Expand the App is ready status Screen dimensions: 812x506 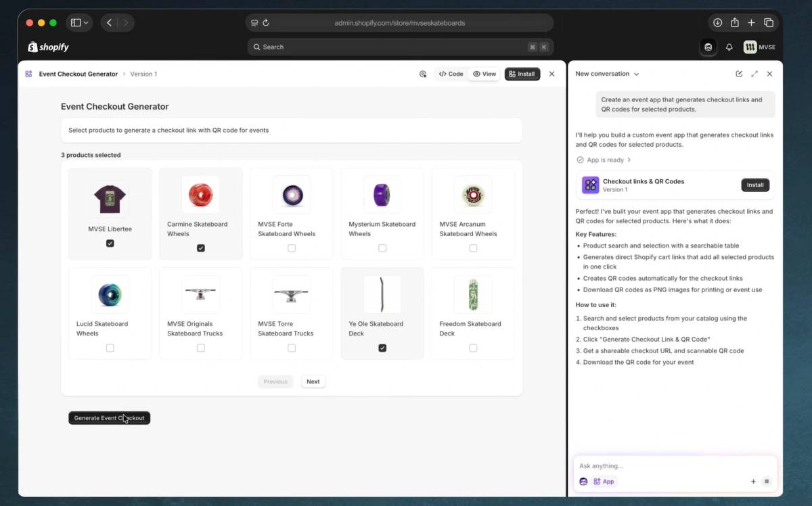coord(604,160)
